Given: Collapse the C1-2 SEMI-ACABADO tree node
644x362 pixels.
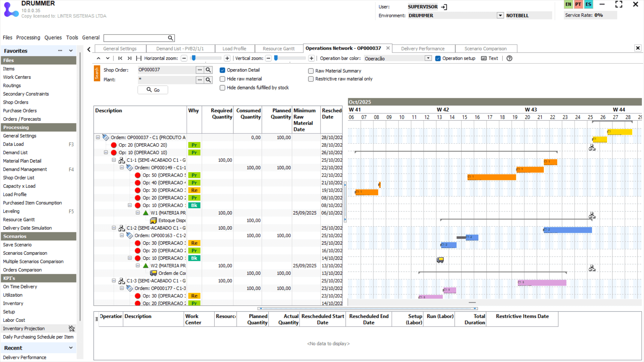Looking at the screenshot, I should coord(114,228).
